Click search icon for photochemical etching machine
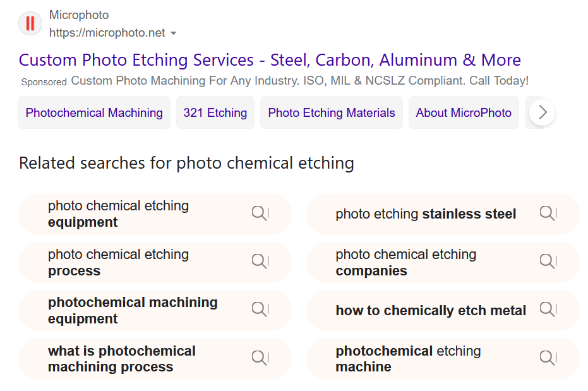Screen dimensions: 588x391 click(547, 358)
